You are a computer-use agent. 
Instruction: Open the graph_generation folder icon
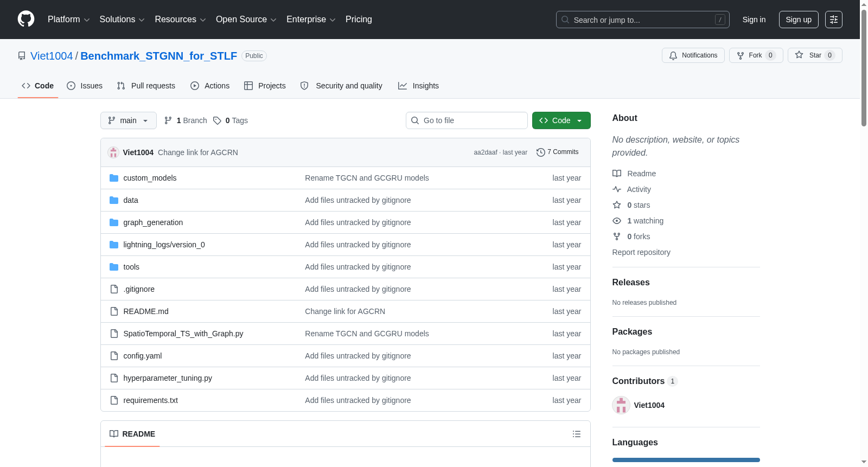click(114, 222)
